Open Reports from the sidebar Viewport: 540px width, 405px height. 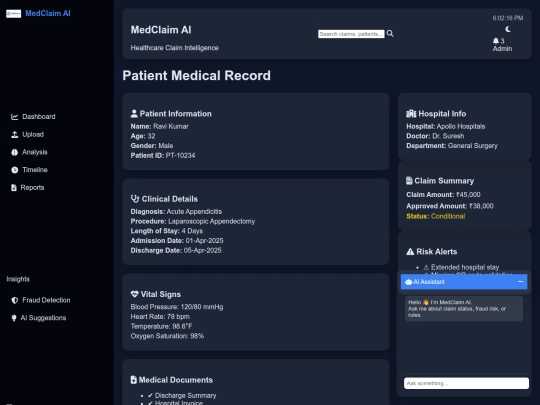click(x=28, y=188)
